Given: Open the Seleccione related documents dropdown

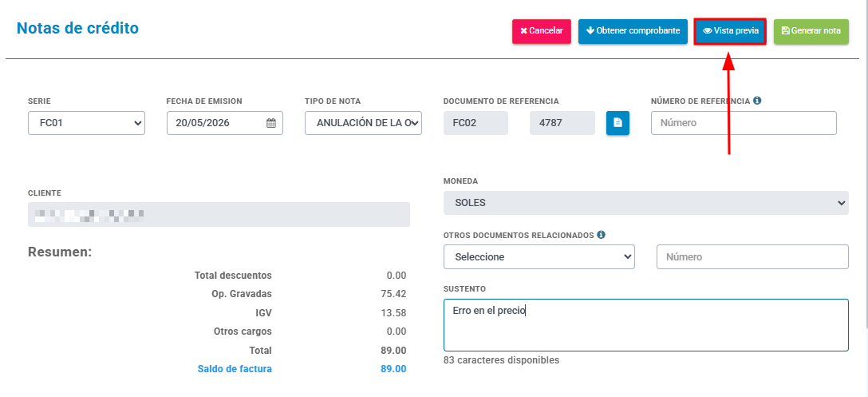Looking at the screenshot, I should pyautogui.click(x=539, y=256).
